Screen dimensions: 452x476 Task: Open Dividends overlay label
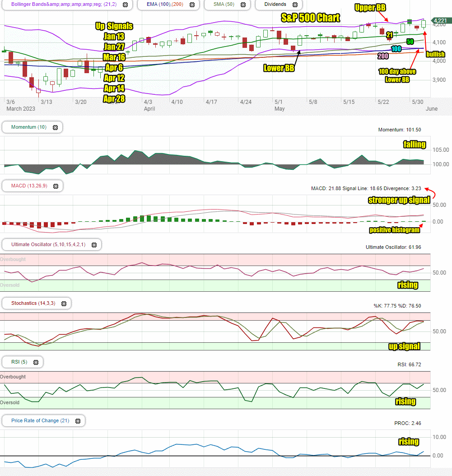click(x=275, y=4)
